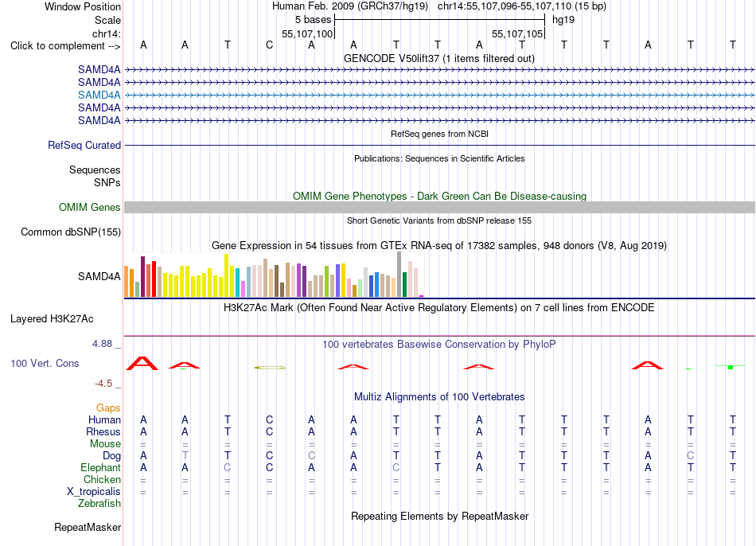
Task: Click the largest red A in the PhyloP logo
Action: click(x=142, y=363)
